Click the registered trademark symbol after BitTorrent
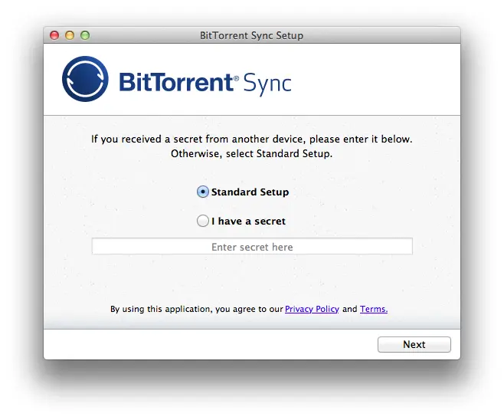Image resolution: width=504 pixels, height=420 pixels. click(236, 78)
